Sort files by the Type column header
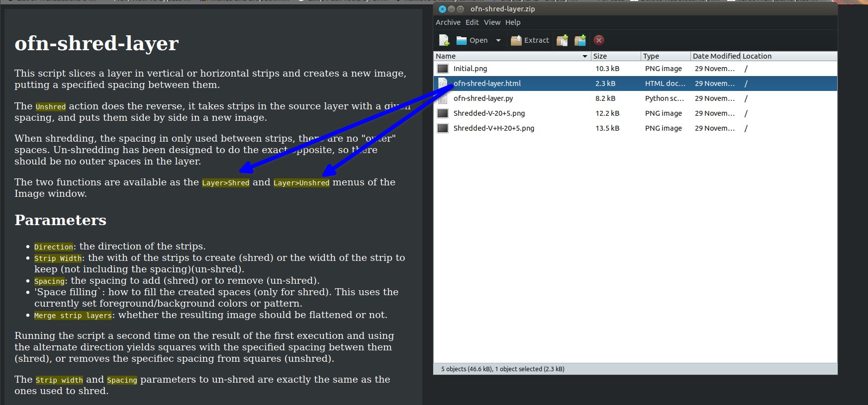The image size is (868, 405). (x=666, y=56)
